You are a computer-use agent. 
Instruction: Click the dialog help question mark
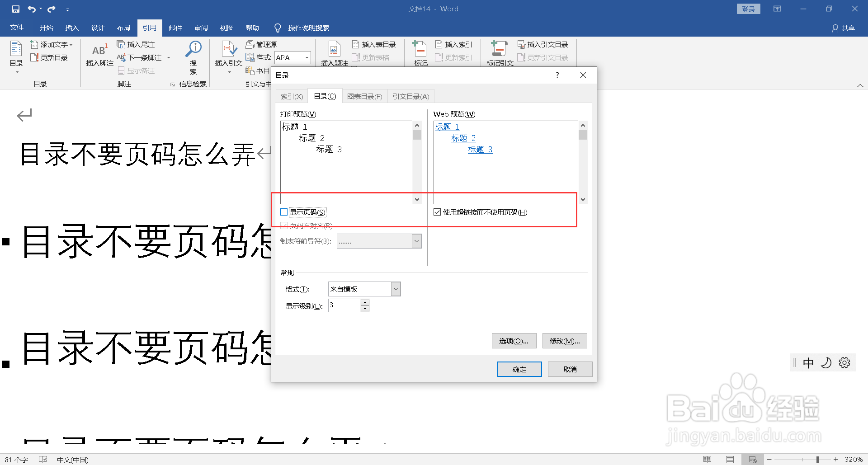coord(557,75)
